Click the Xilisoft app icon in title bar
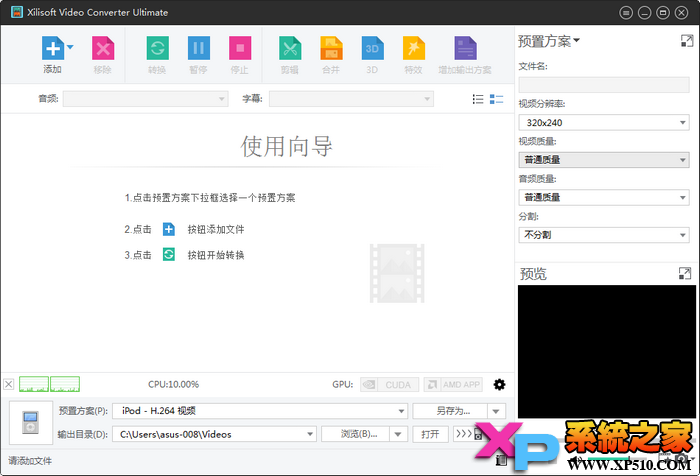 pos(17,12)
